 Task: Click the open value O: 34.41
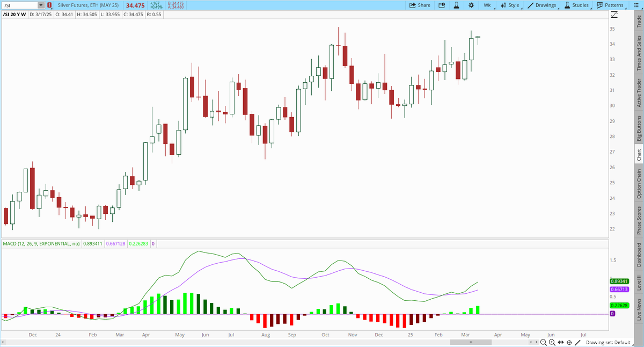point(64,15)
